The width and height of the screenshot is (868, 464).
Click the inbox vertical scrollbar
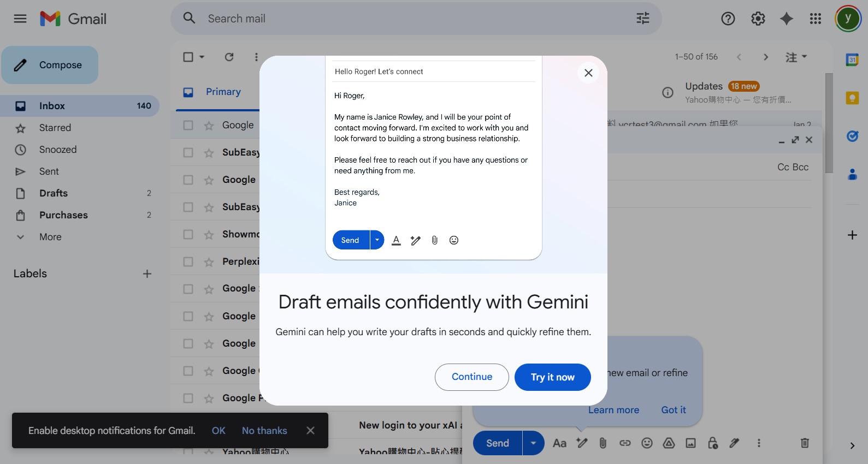point(829,123)
